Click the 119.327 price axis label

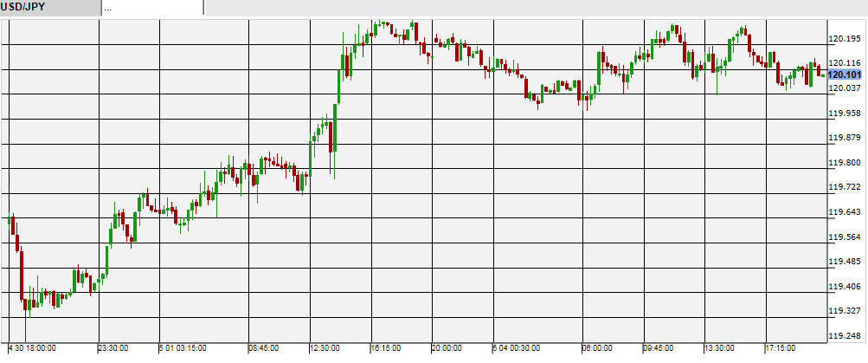tap(844, 311)
